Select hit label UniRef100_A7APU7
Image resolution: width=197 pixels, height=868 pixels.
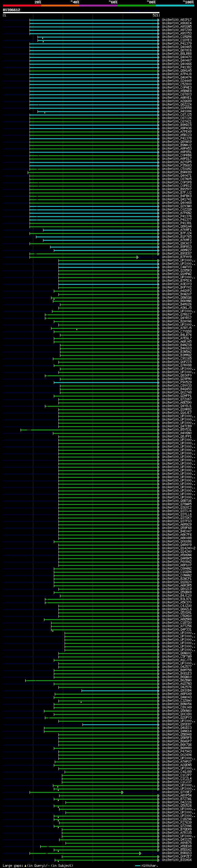point(177,761)
